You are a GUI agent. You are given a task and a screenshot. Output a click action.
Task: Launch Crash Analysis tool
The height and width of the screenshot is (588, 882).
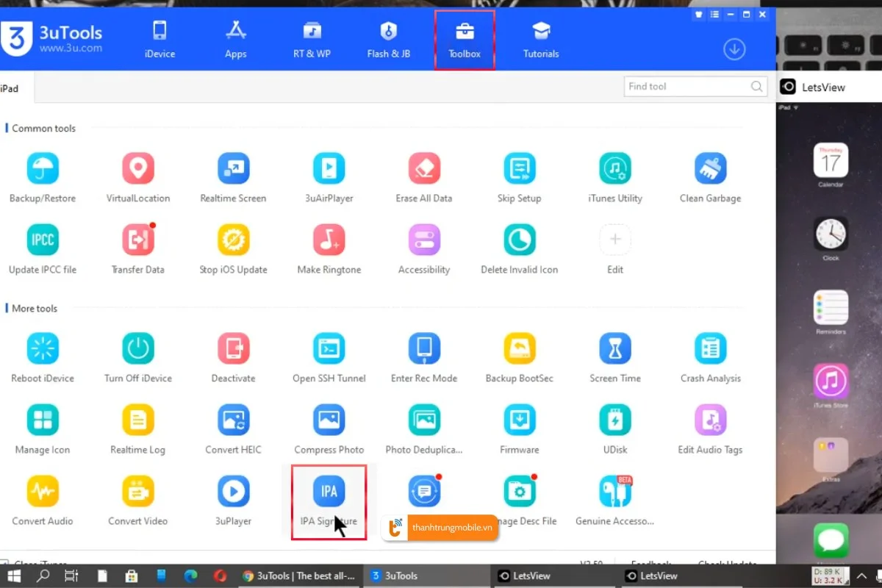click(711, 348)
